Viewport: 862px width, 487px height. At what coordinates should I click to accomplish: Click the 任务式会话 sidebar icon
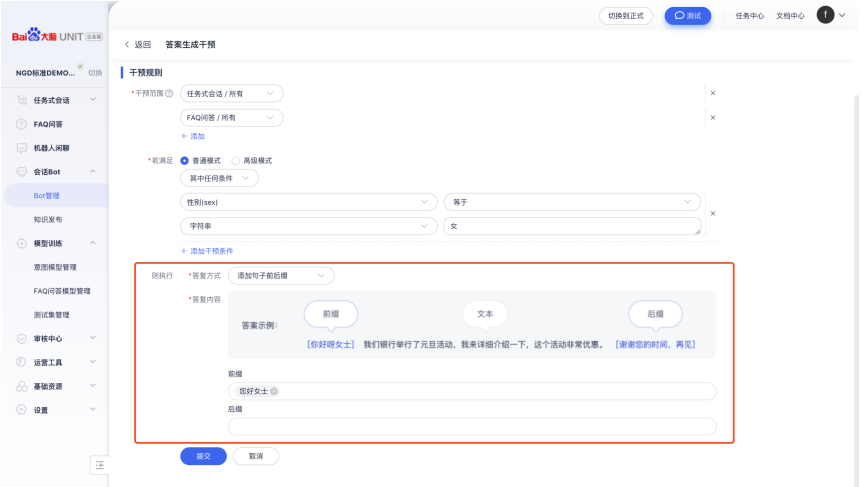pyautogui.click(x=21, y=100)
